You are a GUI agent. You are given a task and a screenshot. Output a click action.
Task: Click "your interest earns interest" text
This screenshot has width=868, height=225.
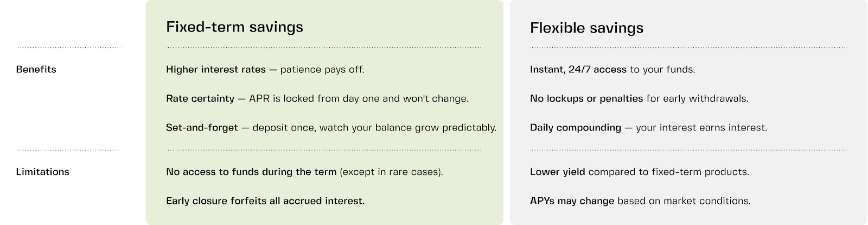(x=701, y=128)
